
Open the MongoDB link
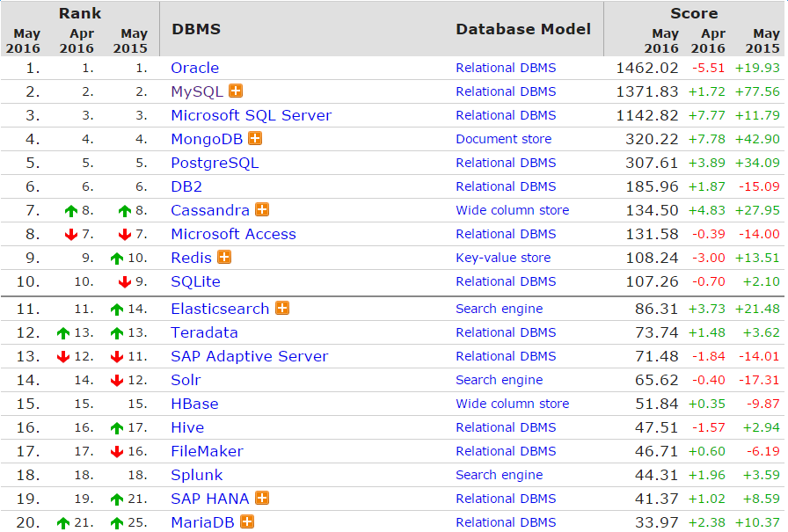[207, 139]
